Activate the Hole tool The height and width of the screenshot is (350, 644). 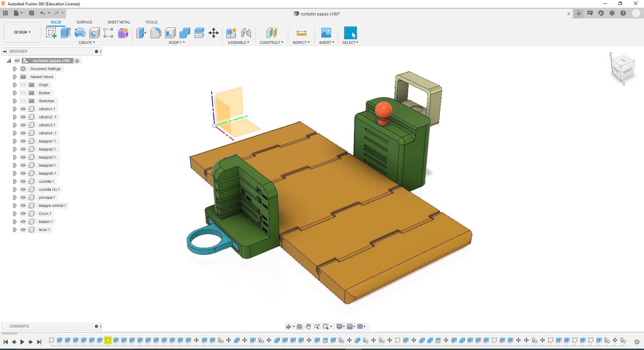coord(94,33)
